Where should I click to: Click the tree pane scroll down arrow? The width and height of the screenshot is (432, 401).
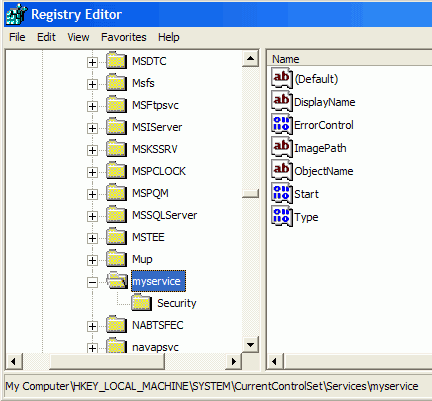(251, 344)
